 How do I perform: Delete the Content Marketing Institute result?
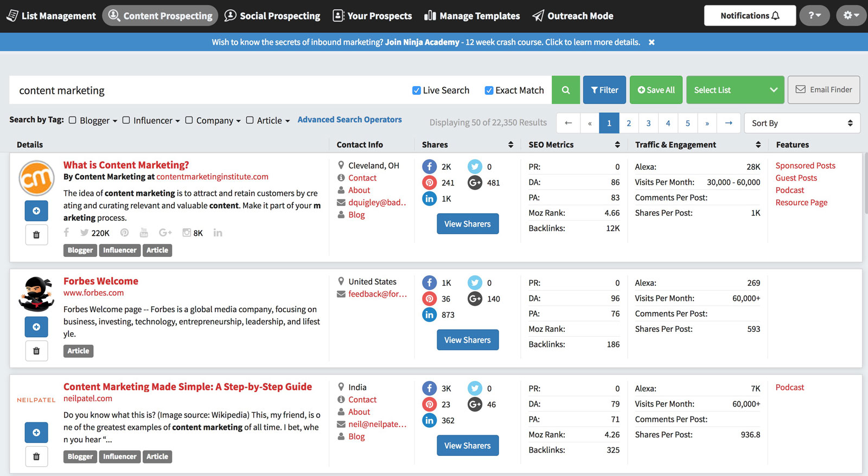[36, 235]
